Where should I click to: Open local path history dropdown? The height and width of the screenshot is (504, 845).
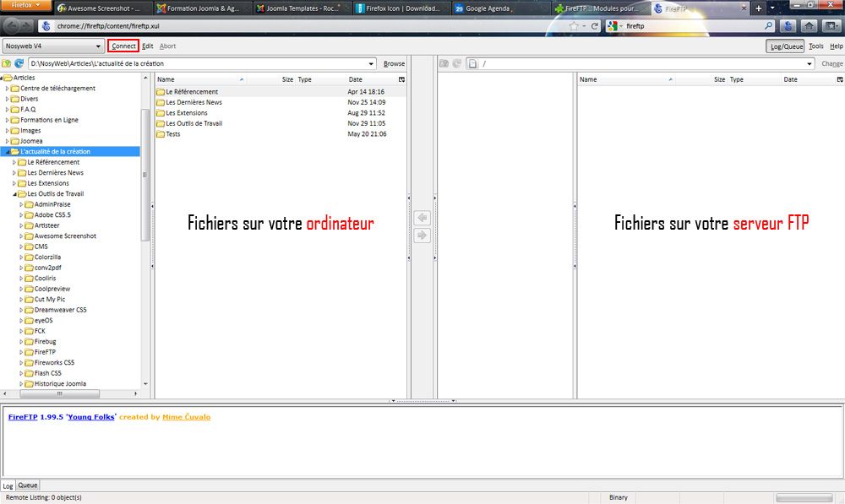point(371,63)
